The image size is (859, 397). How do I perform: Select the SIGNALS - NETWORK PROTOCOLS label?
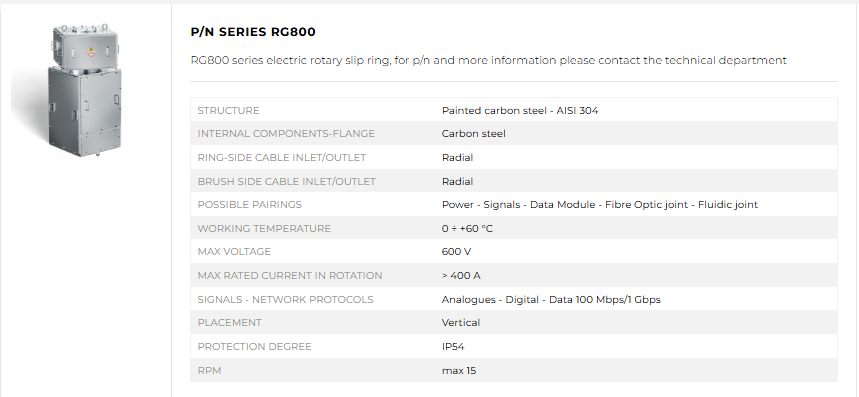click(x=285, y=300)
